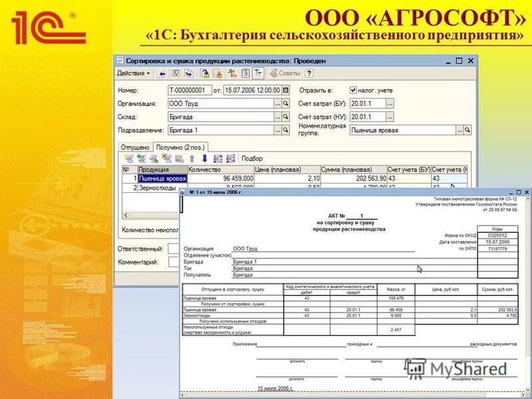Viewport: 532px width, 399px height.
Task: Open the Номенклатурная группа picker button
Action: [x=460, y=130]
